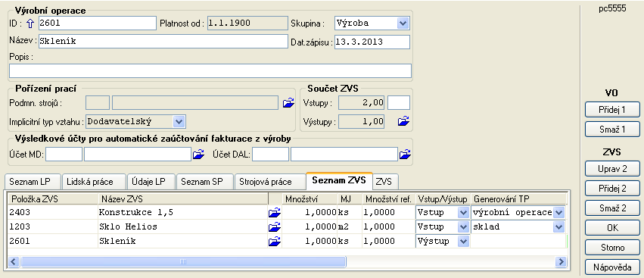Click the Uprav 2 button

[x=612, y=169]
